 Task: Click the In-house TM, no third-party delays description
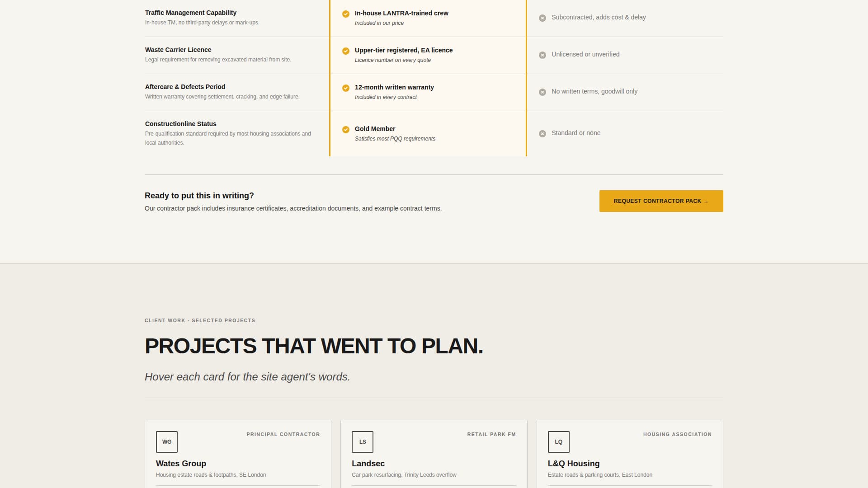point(202,23)
